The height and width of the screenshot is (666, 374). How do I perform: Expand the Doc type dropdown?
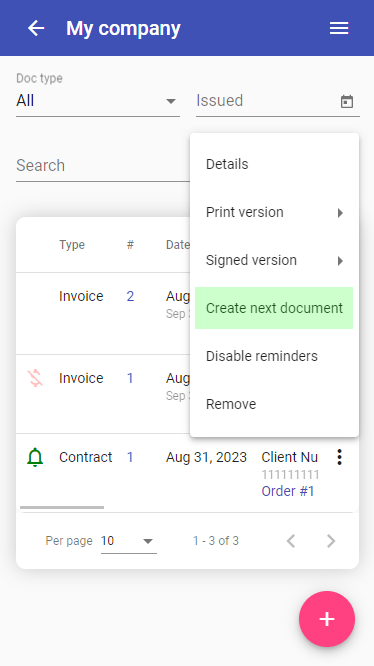point(98,101)
